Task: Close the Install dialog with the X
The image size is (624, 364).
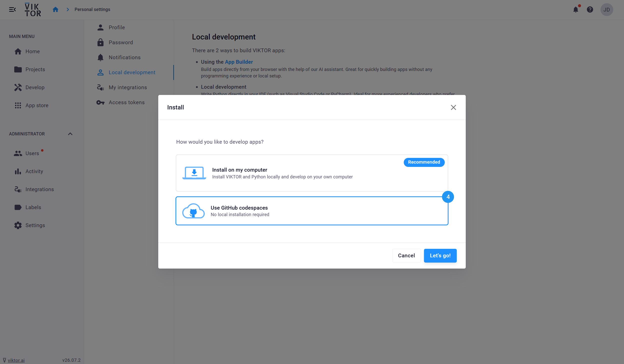Action: pos(453,107)
